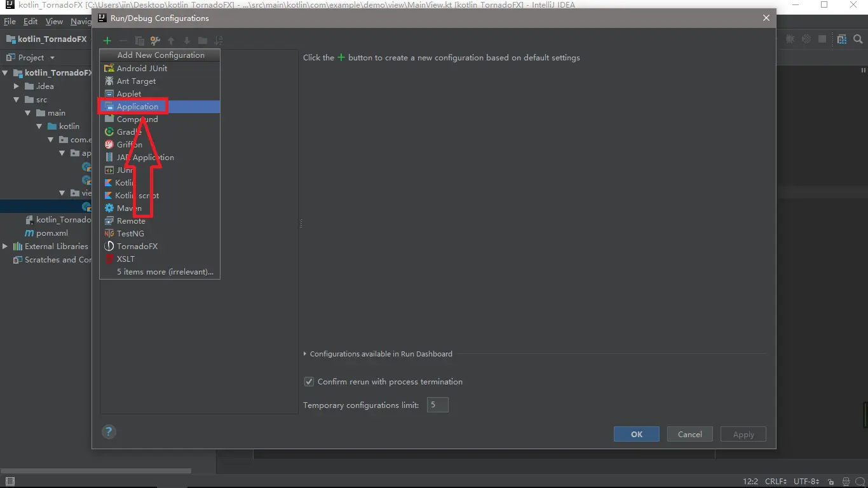Click the Search Everywhere magnifier icon
The image size is (868, 488).
pos(858,39)
